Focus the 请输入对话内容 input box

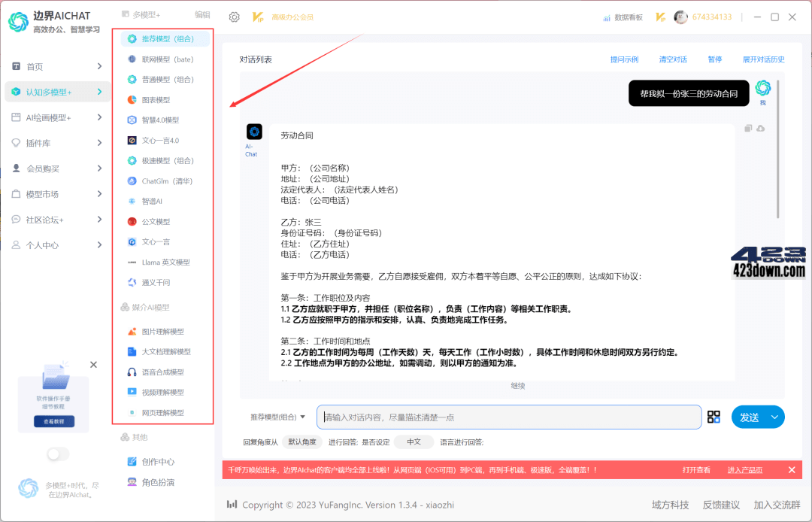click(509, 417)
